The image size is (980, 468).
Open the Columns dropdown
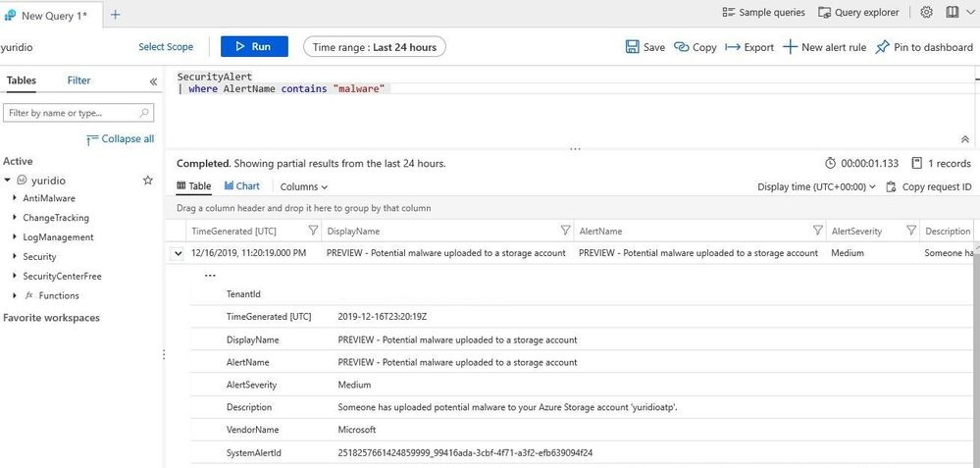(304, 186)
